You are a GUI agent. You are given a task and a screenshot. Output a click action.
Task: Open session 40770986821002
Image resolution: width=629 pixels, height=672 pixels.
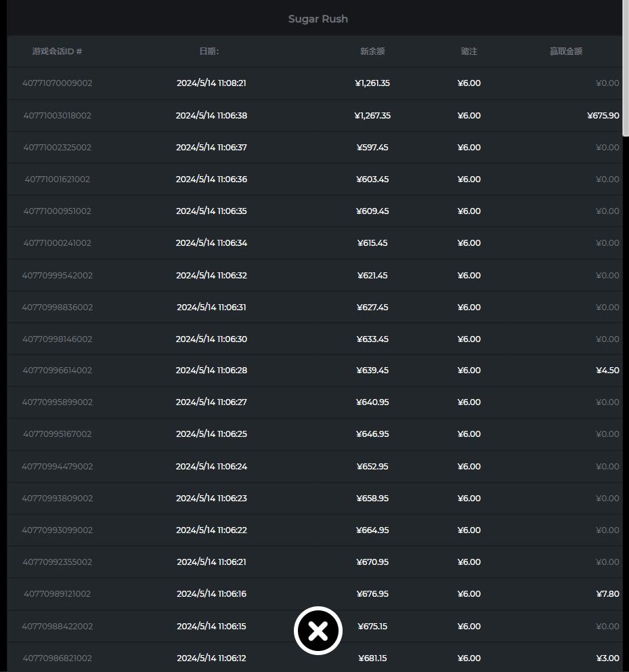coord(58,658)
